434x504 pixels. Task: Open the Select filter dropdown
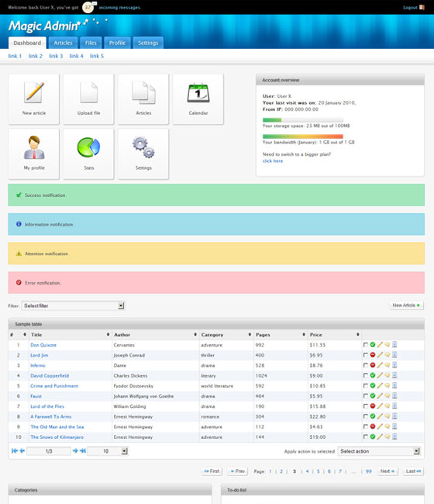[x=73, y=306]
